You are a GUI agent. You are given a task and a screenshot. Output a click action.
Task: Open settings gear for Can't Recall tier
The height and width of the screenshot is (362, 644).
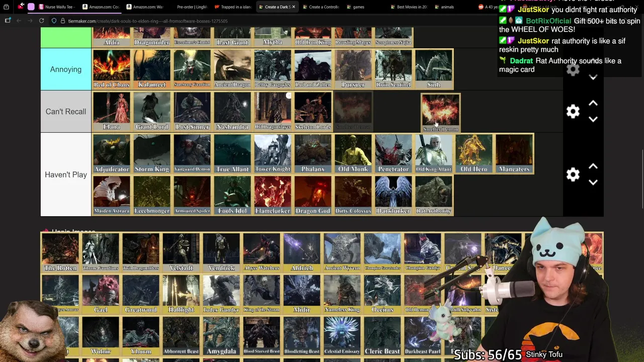[x=573, y=112]
